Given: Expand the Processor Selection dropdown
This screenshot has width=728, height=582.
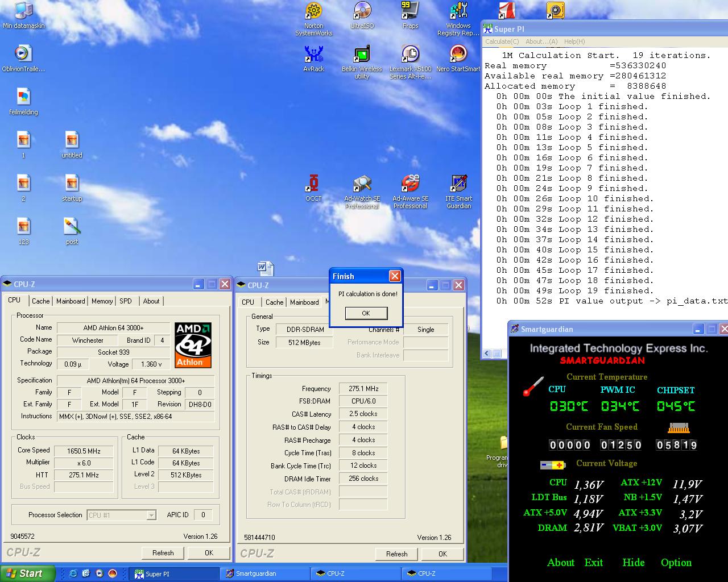Looking at the screenshot, I should pos(151,516).
